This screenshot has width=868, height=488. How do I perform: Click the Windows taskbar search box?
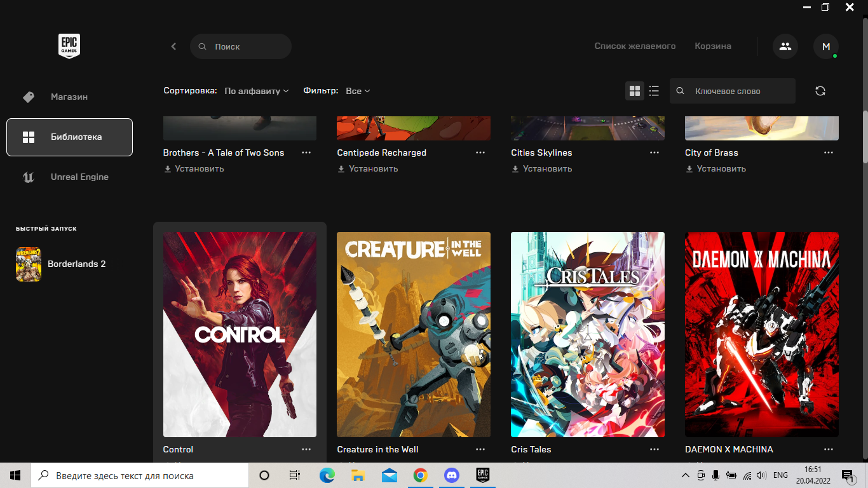[x=140, y=475]
